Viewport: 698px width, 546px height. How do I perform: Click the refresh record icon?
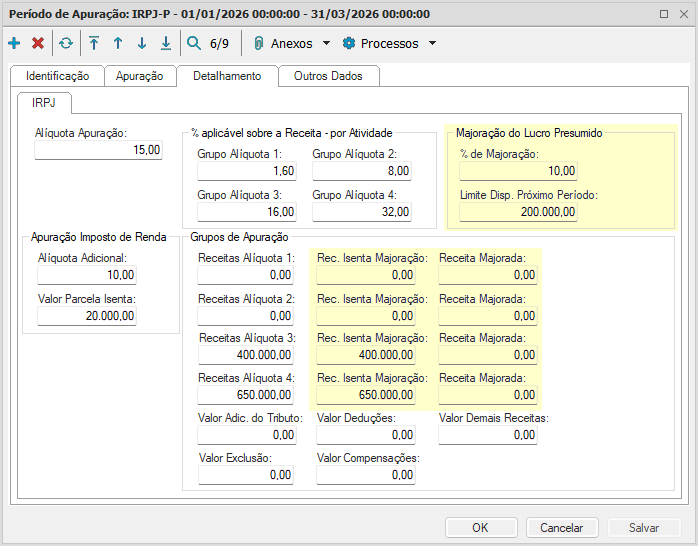pyautogui.click(x=66, y=43)
